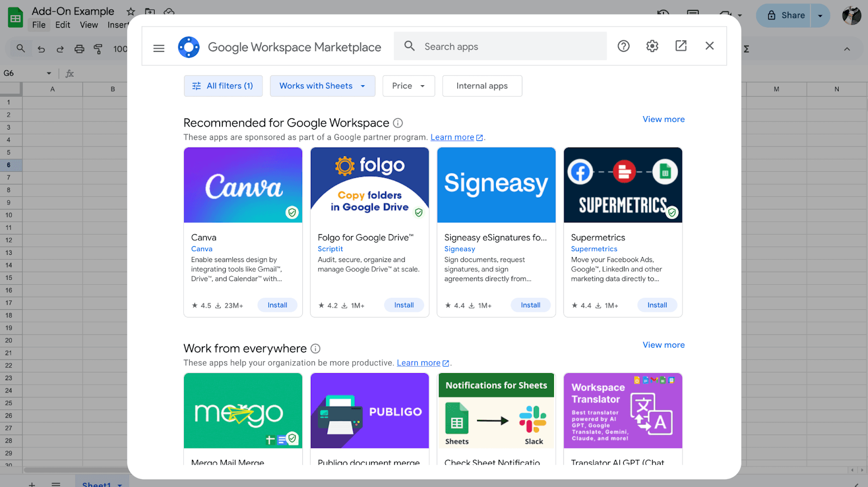Click info icon beside Work from everywhere
Screen dimensions: 868x487
click(315, 349)
